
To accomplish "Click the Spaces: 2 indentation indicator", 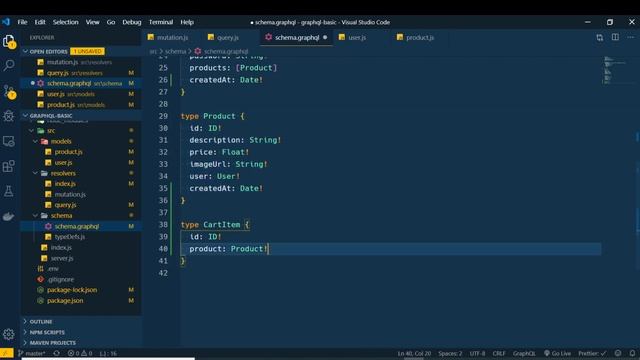I will coord(450,353).
